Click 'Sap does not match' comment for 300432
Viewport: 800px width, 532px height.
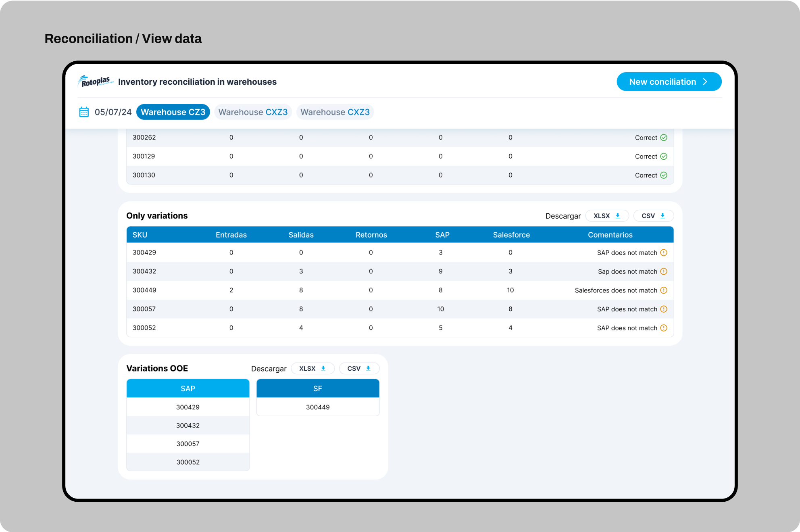click(x=627, y=271)
